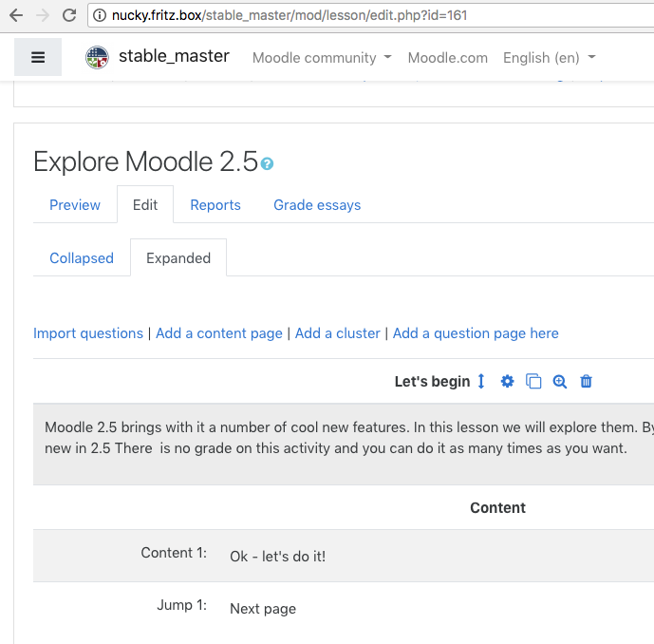Click the stable_master site logo
This screenshot has height=644, width=654.
click(x=97, y=57)
